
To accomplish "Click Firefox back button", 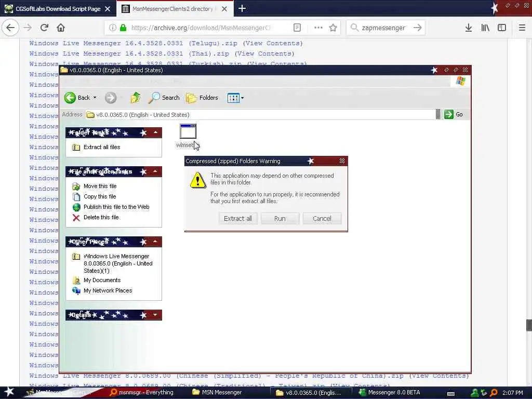I will tap(10, 28).
